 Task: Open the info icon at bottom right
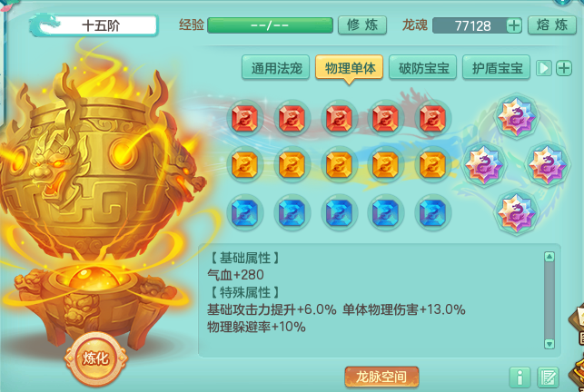[x=520, y=377]
